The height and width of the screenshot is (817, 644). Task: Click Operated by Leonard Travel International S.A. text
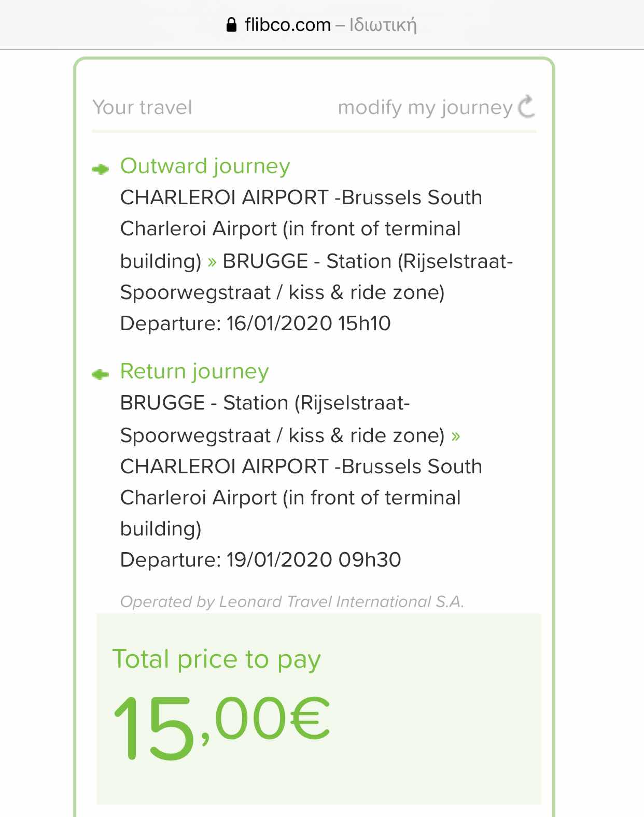tap(292, 601)
